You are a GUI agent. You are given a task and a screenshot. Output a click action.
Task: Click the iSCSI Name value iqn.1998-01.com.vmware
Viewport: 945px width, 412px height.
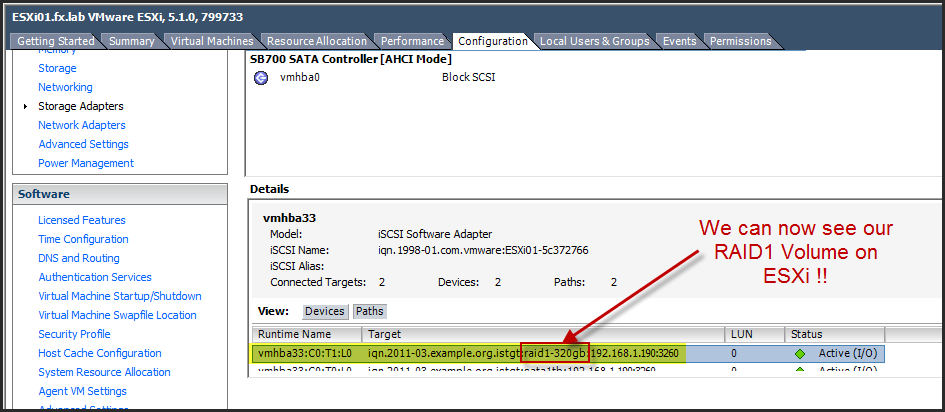pos(482,250)
